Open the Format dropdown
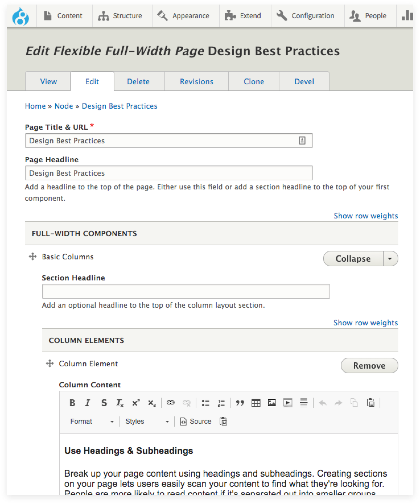Screen dimensions: 420x504 pos(92,421)
